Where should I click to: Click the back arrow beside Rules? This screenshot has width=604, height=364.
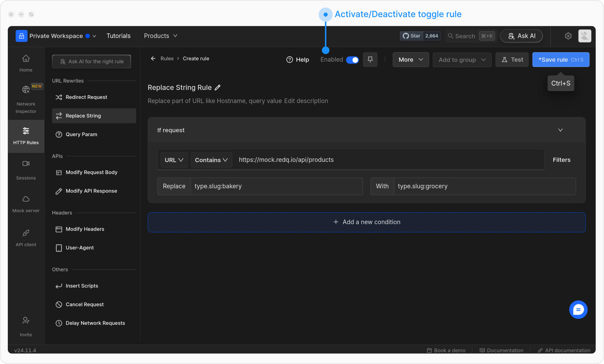click(153, 59)
